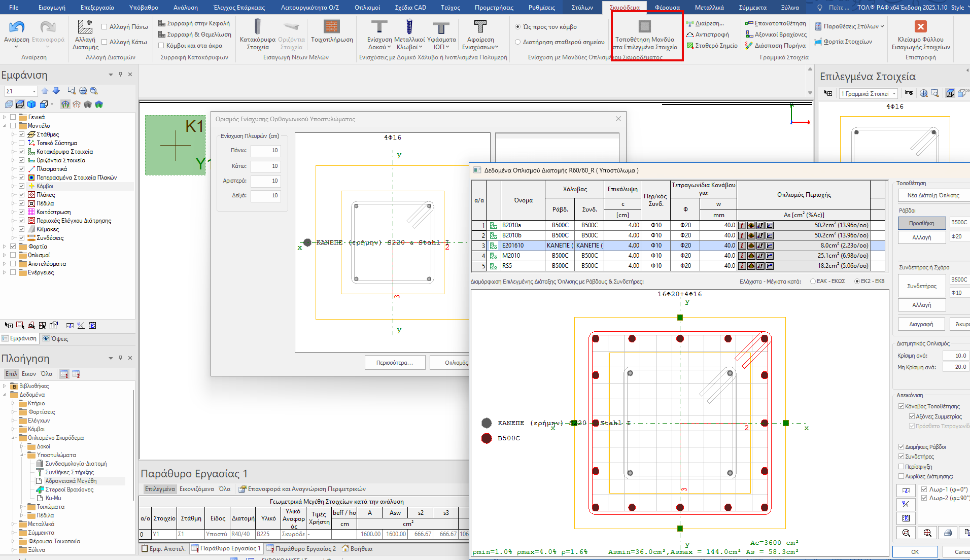Click the Περισσότερα… button

394,363
